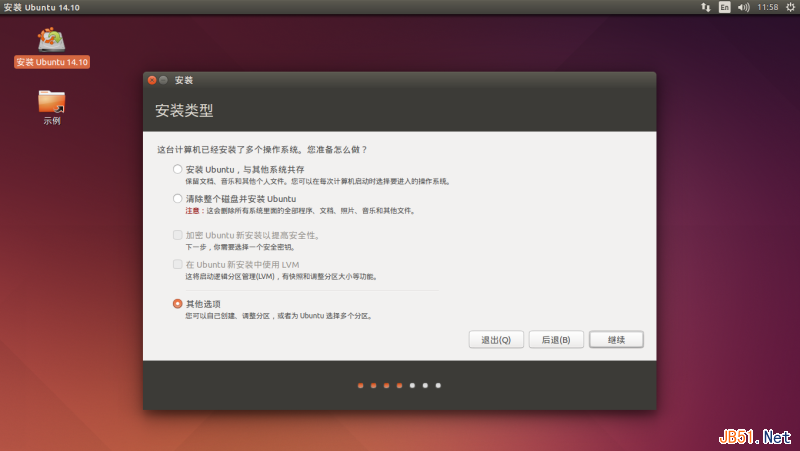
Task: Open the En keyboard input indicator
Action: [724, 7]
